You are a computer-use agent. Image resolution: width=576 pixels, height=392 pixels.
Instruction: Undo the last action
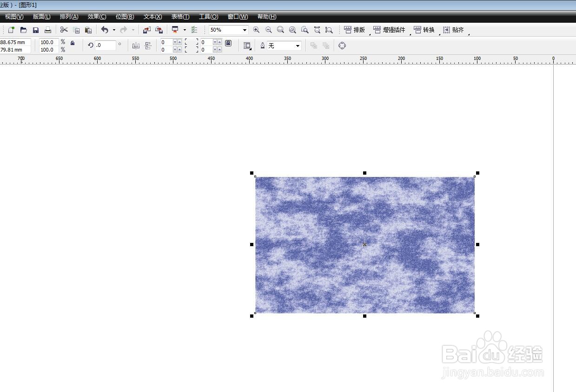pos(105,30)
